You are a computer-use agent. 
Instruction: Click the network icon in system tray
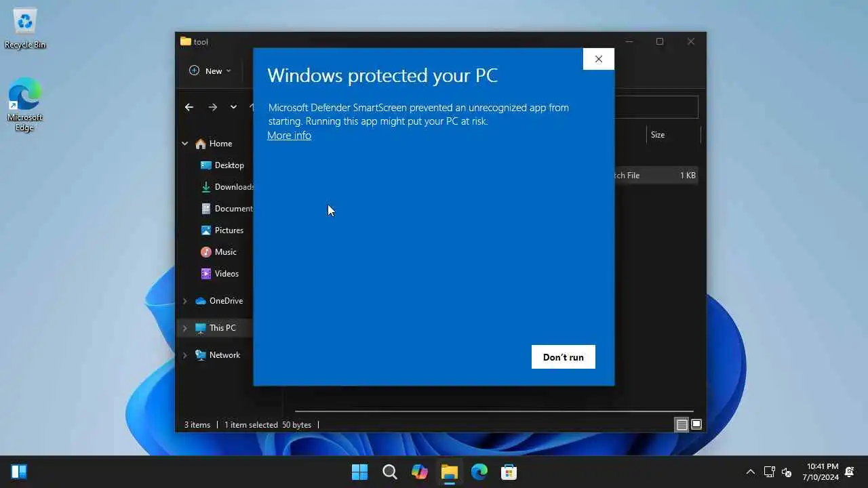(769, 472)
